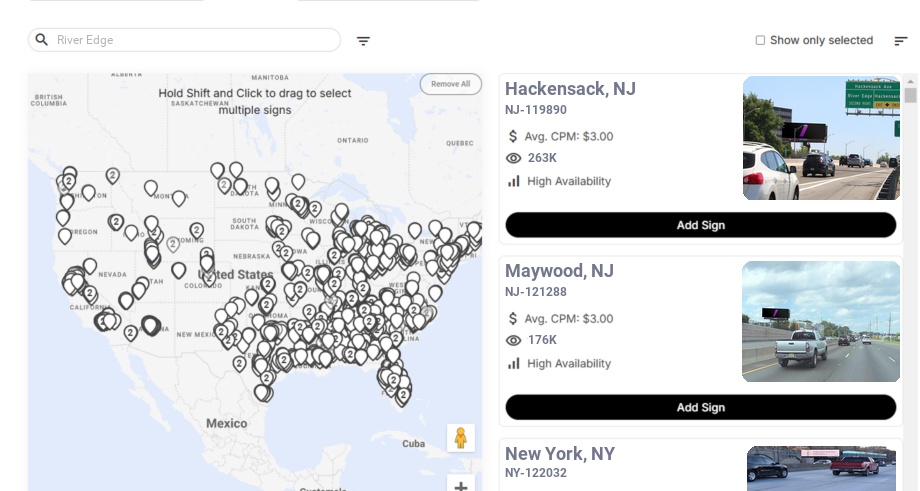920x491 pixels.
Task: Open the sort options icon
Action: tap(900, 41)
